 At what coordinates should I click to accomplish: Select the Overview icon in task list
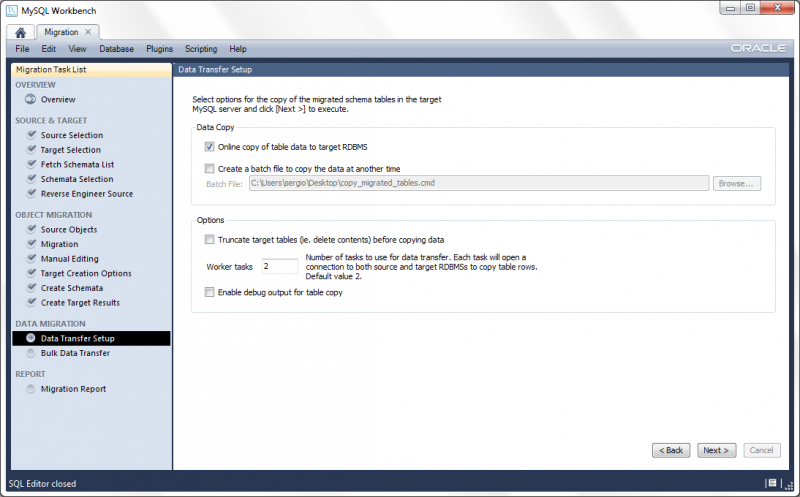pyautogui.click(x=30, y=99)
